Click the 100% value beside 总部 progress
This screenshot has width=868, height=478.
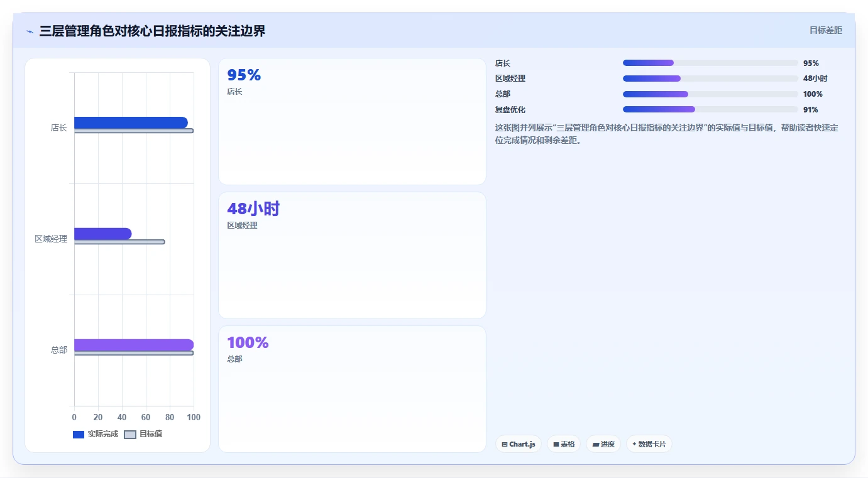pyautogui.click(x=813, y=94)
